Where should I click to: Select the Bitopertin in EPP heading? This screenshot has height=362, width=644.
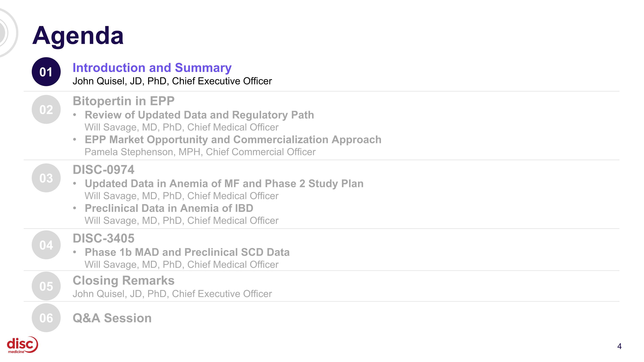tap(123, 101)
